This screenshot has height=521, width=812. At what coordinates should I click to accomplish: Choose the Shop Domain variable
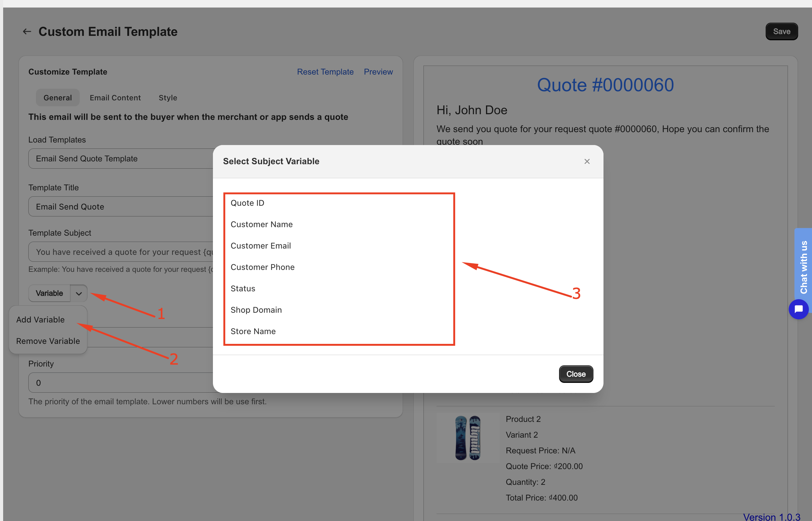(256, 310)
